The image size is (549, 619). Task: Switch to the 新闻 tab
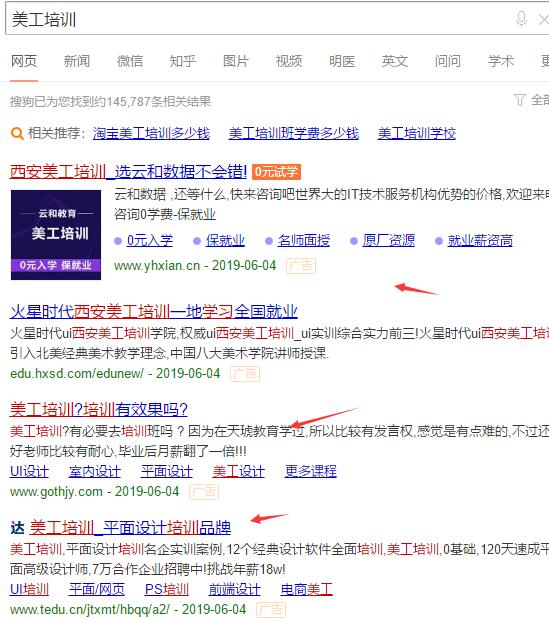coord(77,61)
